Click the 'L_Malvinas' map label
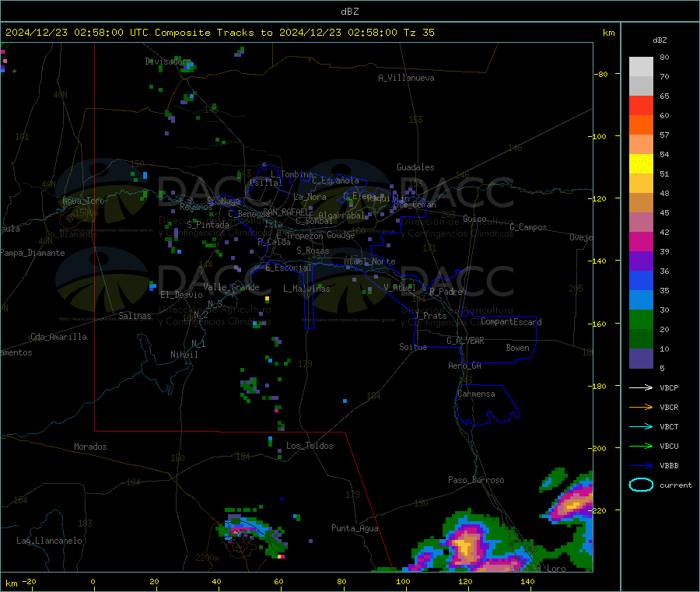 (x=306, y=289)
